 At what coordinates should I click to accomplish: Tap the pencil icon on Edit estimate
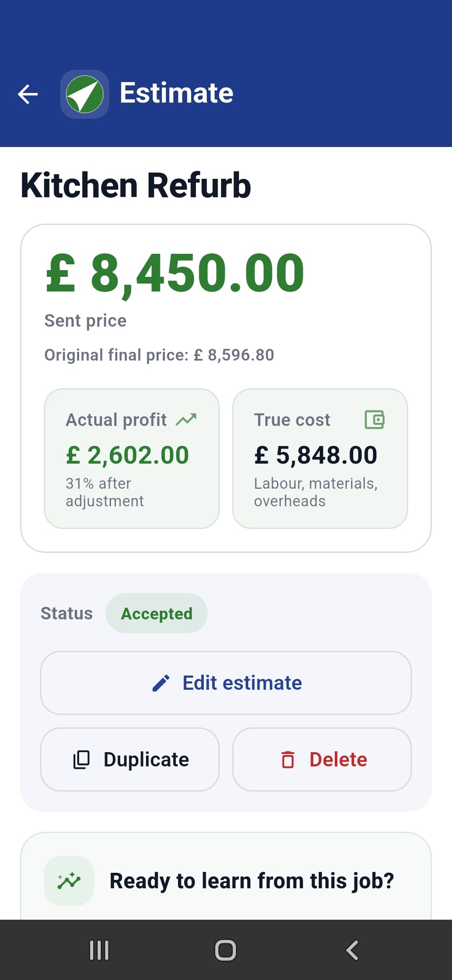coord(161,683)
